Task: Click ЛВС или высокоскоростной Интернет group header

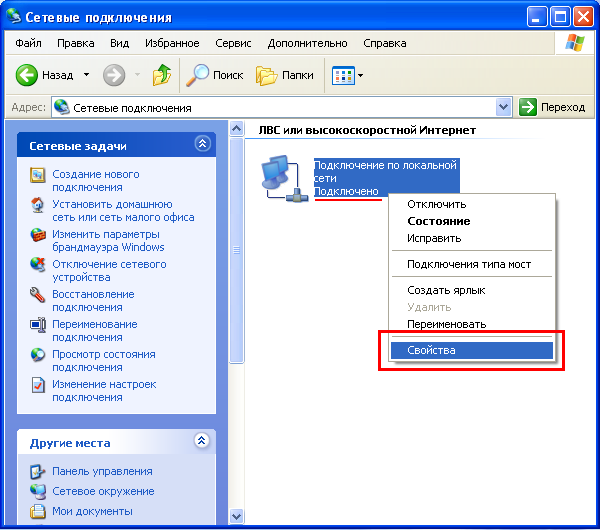Action: click(367, 130)
